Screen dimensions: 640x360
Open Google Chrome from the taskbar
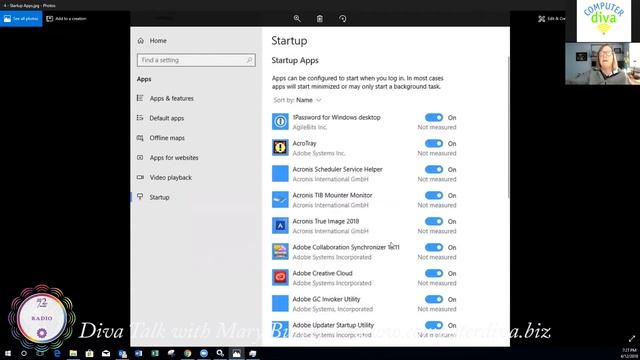coord(188,353)
